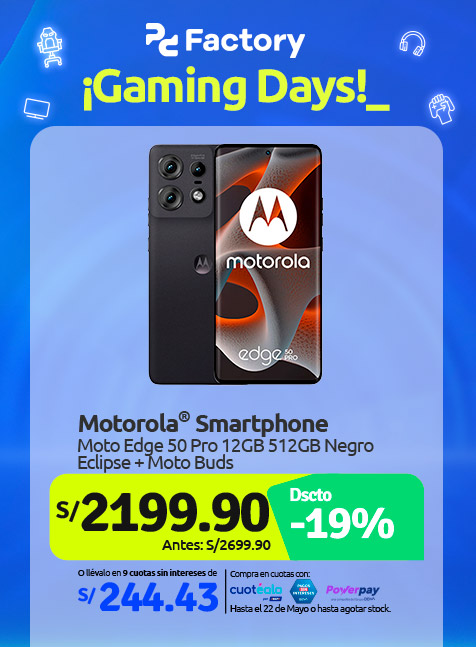The width and height of the screenshot is (476, 647).
Task: Click the Cuotéalo payment logo
Action: pos(256,591)
